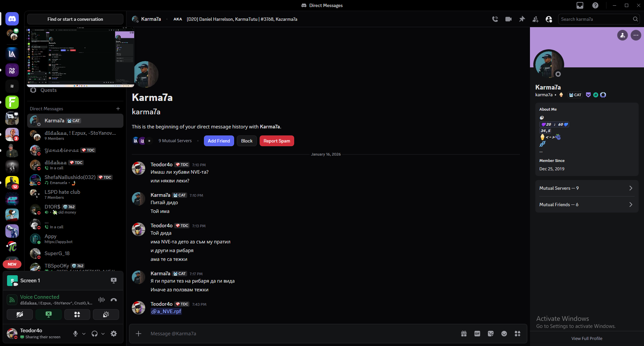Click Block button
The image size is (644, 346).
pos(247,141)
